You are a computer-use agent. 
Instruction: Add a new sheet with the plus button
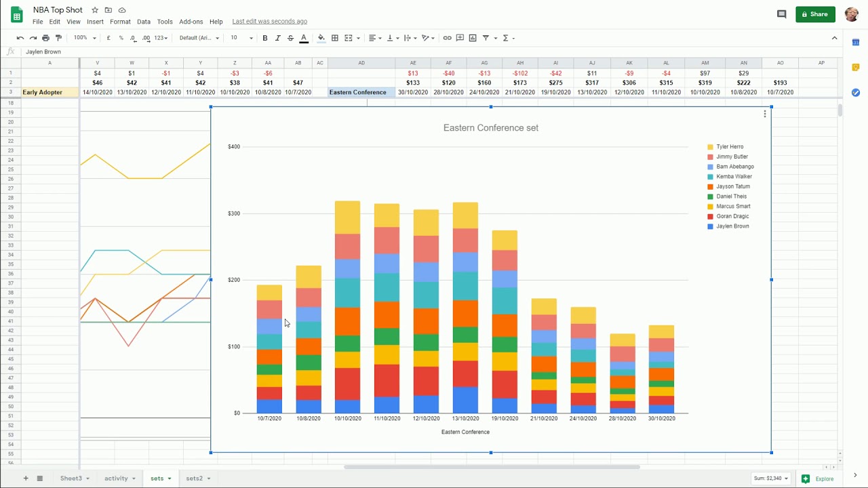[x=26, y=479]
